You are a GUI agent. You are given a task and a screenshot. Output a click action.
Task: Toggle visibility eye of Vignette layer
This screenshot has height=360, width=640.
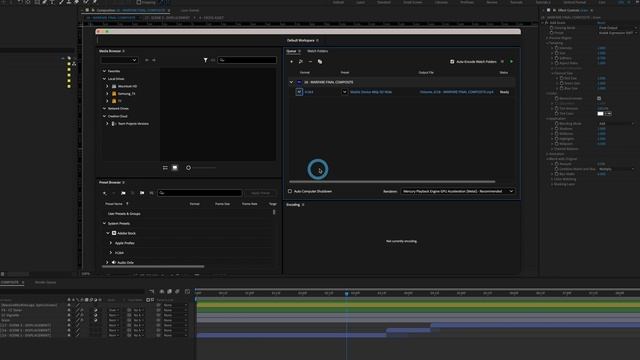pyautogui.click(x=69, y=315)
